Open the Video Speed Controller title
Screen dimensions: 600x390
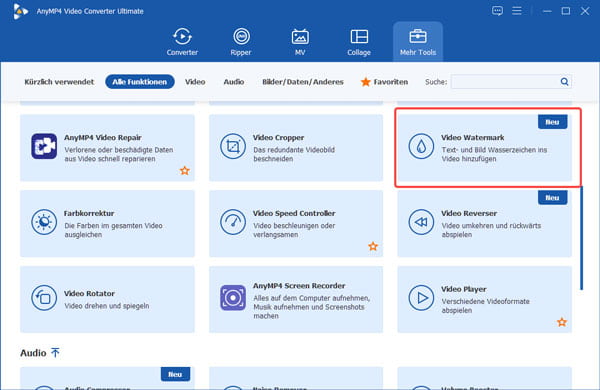point(294,213)
